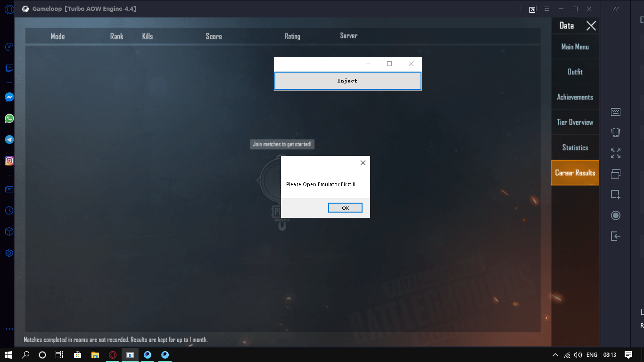644x362 pixels.
Task: Open Gameloop hamburger menu in title bar
Action: pos(547,9)
